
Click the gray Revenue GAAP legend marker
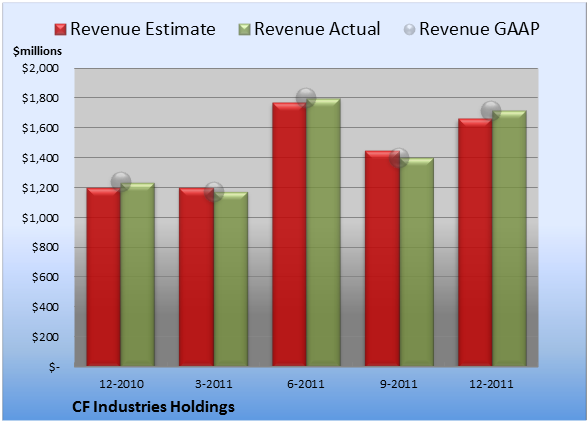pyautogui.click(x=410, y=30)
